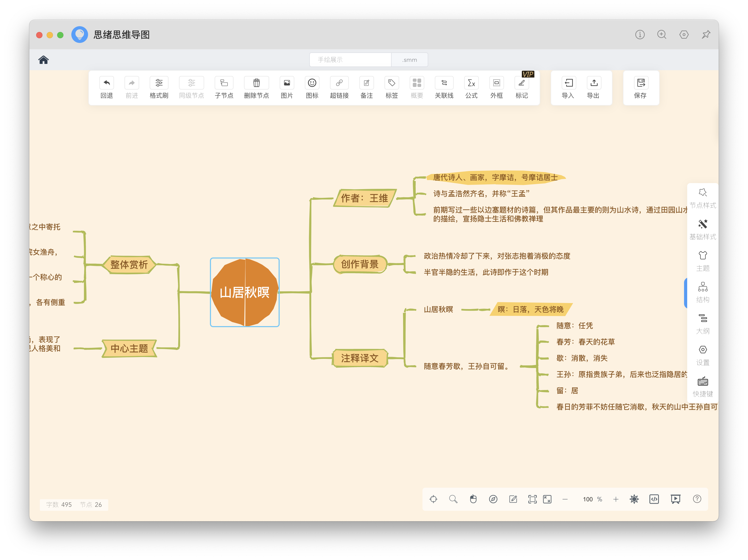Open the mini-map compass icon

point(493,499)
